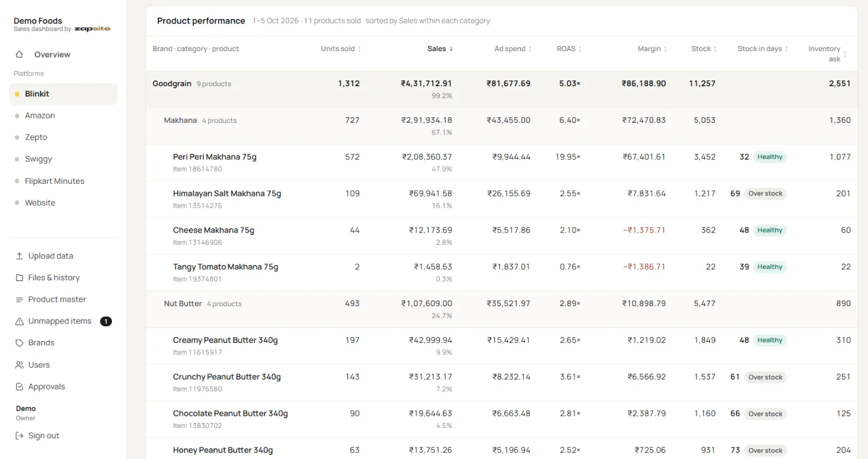Collapse the Nut Butter category row

tap(502, 310)
